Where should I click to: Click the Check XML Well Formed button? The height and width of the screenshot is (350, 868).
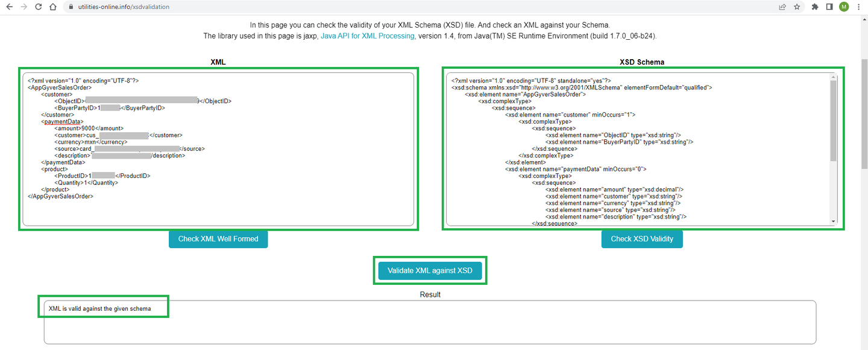[x=218, y=239]
